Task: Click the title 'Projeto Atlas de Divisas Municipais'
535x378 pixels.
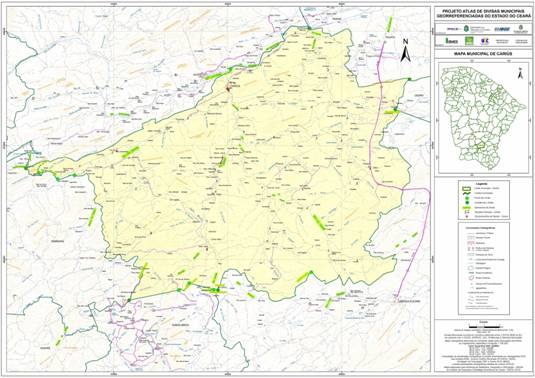Action: (x=484, y=11)
